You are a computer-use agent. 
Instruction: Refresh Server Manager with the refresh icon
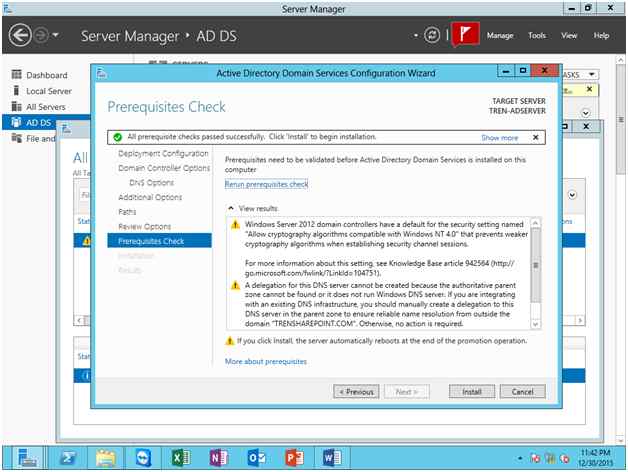tap(432, 35)
